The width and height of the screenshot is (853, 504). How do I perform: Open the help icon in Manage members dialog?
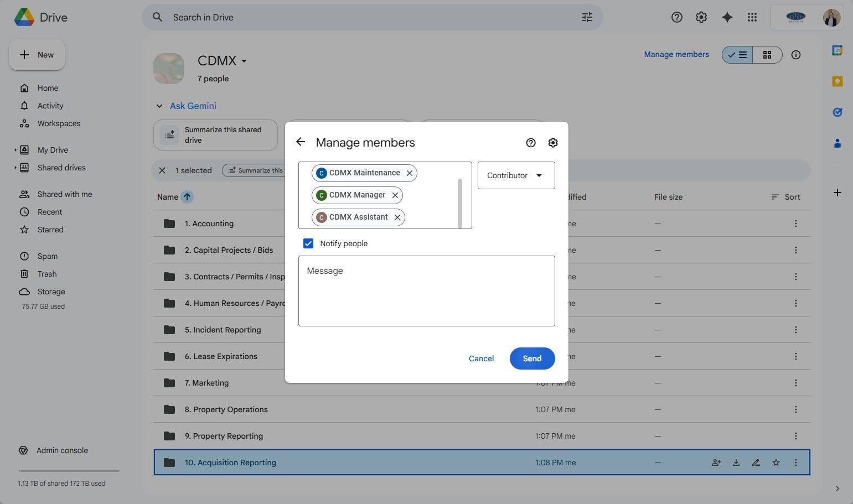click(531, 143)
